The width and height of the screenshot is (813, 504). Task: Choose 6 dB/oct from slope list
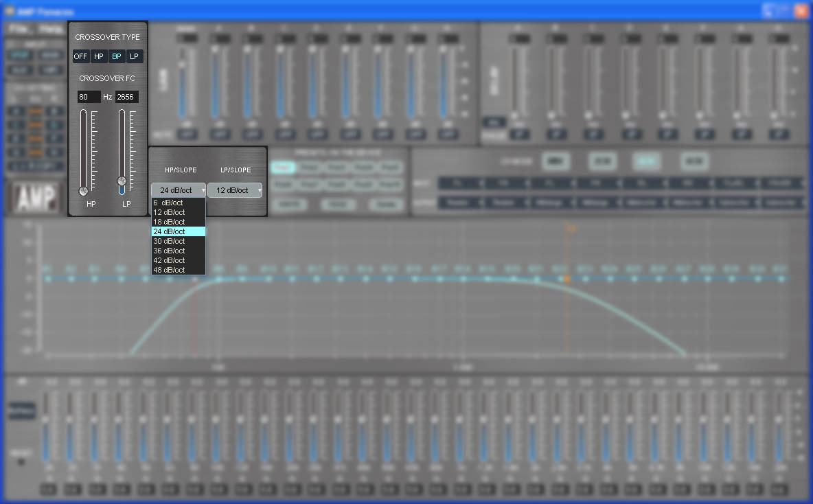tap(178, 203)
